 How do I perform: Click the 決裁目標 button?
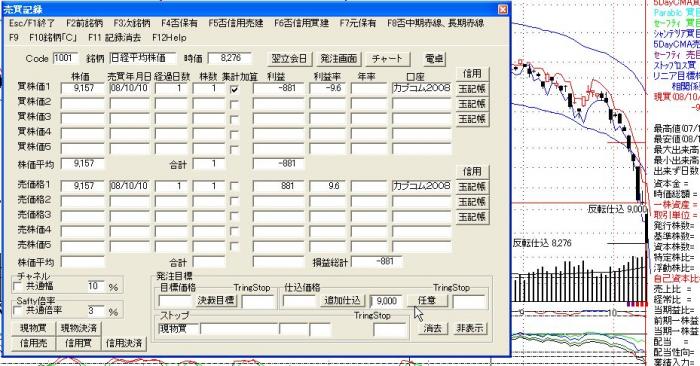[216, 300]
